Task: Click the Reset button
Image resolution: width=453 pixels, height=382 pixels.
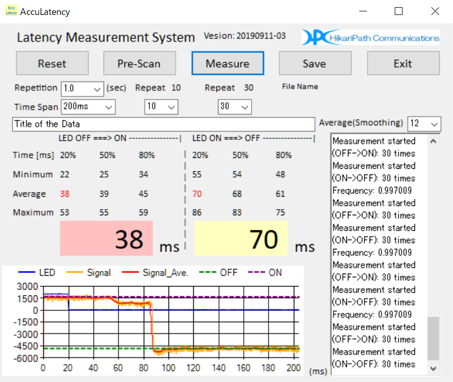Action: pos(52,63)
